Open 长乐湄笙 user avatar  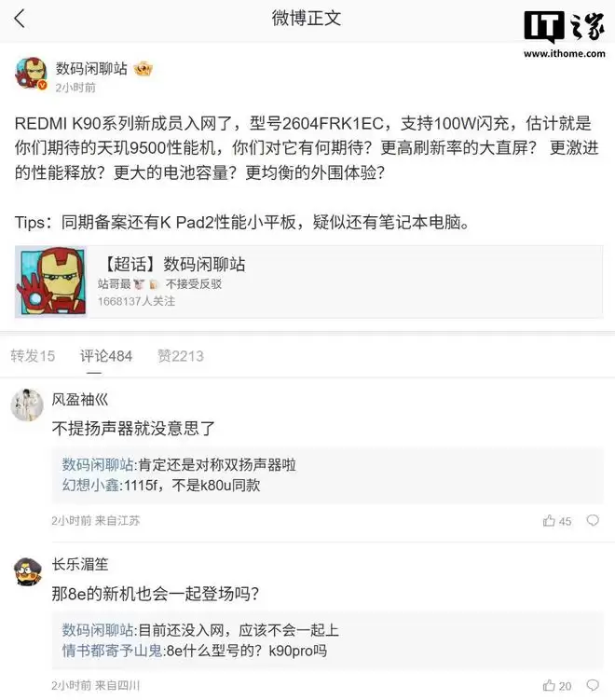(x=28, y=571)
